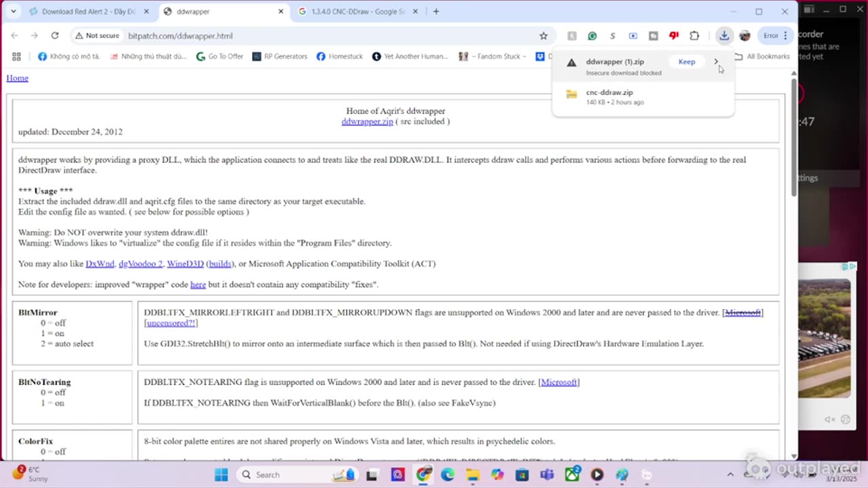Image resolution: width=868 pixels, height=488 pixels.
Task: Follow the Home link
Action: pyautogui.click(x=17, y=78)
